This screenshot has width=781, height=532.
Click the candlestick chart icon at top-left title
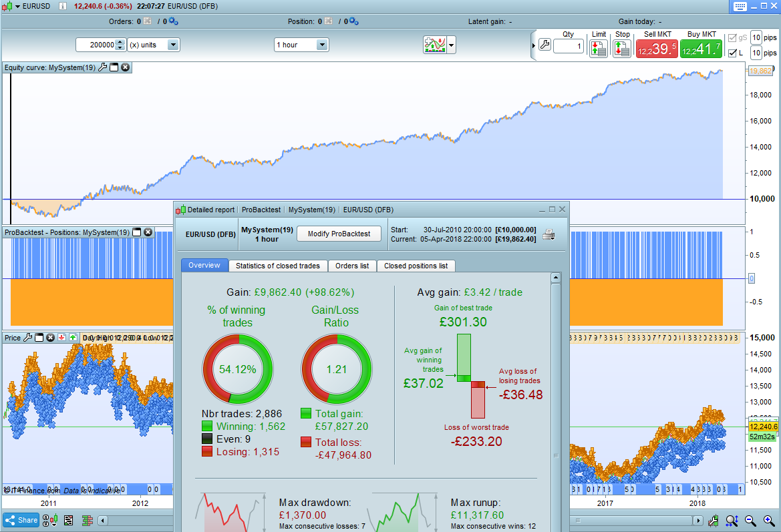[7, 6]
